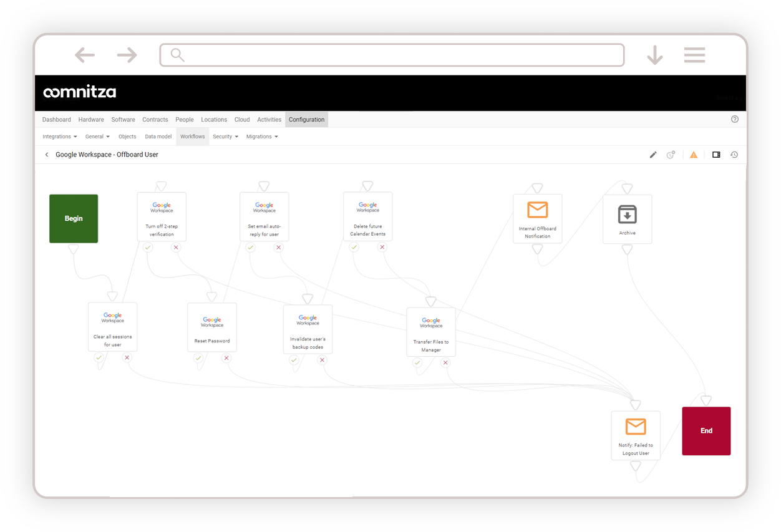The image size is (781, 532).
Task: Open the Software tab
Action: (124, 120)
